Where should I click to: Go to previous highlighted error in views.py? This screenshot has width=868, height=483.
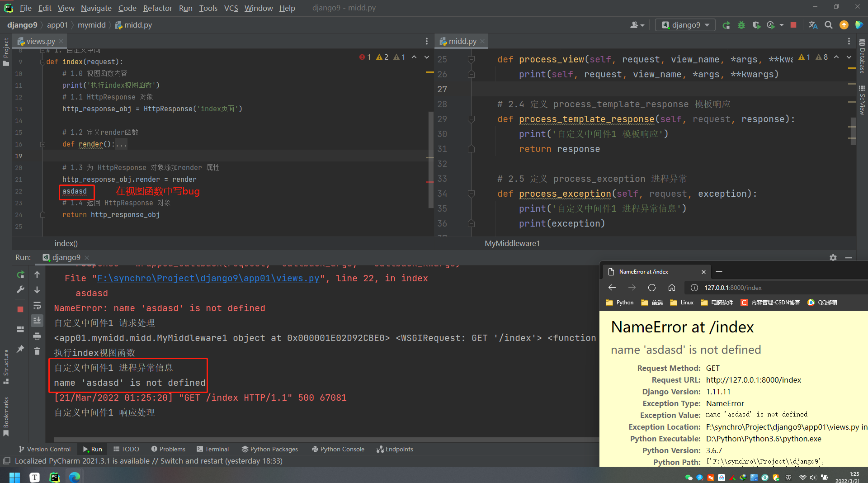click(x=414, y=57)
